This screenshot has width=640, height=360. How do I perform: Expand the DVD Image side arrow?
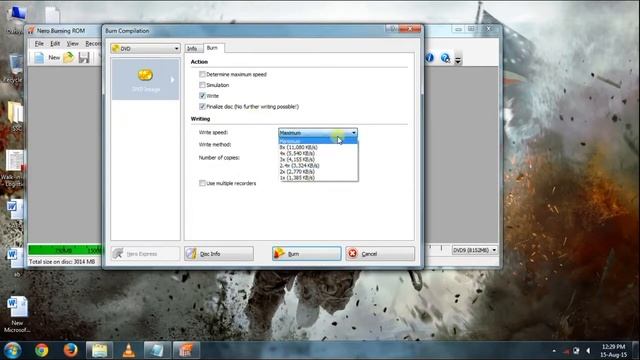coord(172,80)
